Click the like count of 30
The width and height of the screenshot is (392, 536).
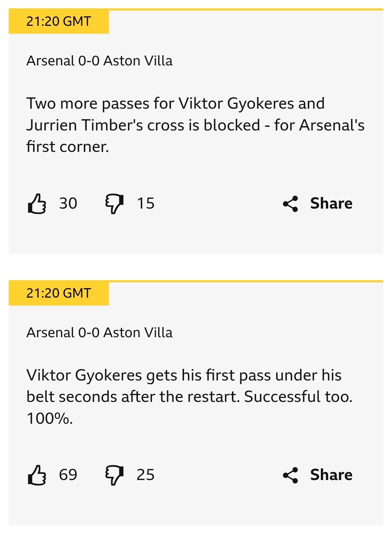pyautogui.click(x=68, y=203)
